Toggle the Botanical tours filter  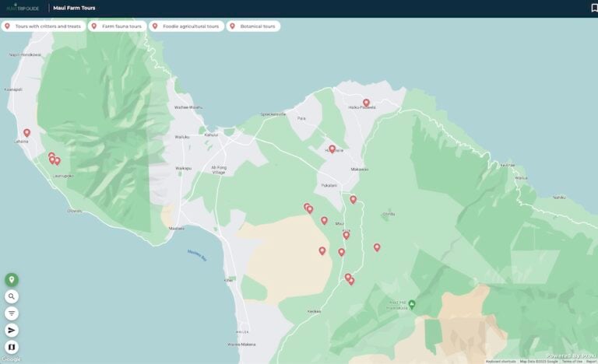(x=253, y=26)
